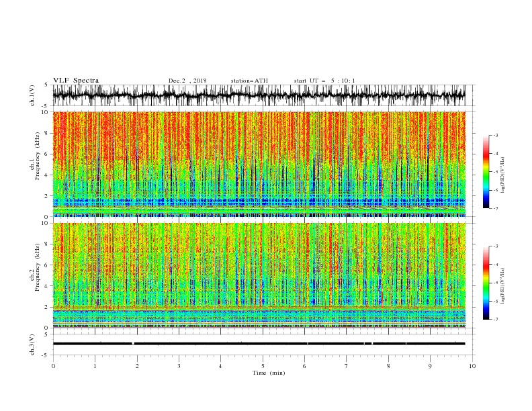Viewport: 532px width, 411px height.
Task: Click the "5" tick on Time axis
Action: 263,366
